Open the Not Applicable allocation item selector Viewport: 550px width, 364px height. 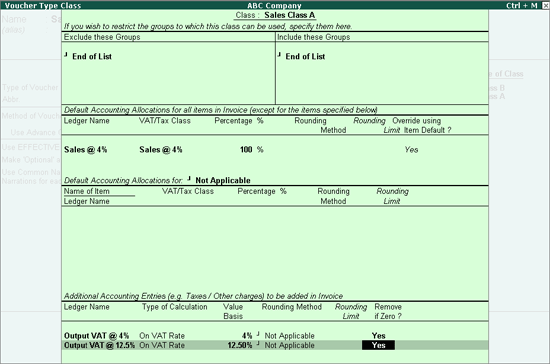[223, 180]
